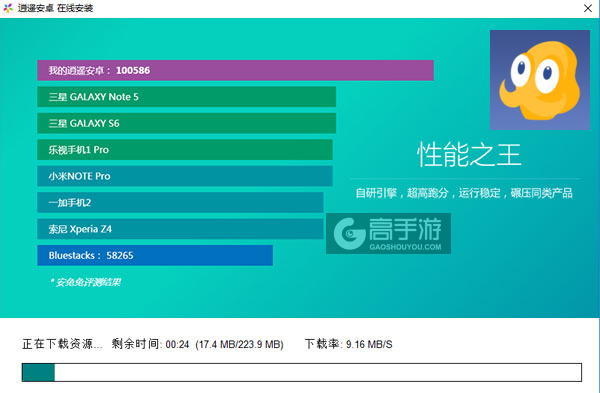The image size is (600, 393).
Task: Click the 自研引擎，超高跑分 tagline text
Action: click(x=464, y=192)
